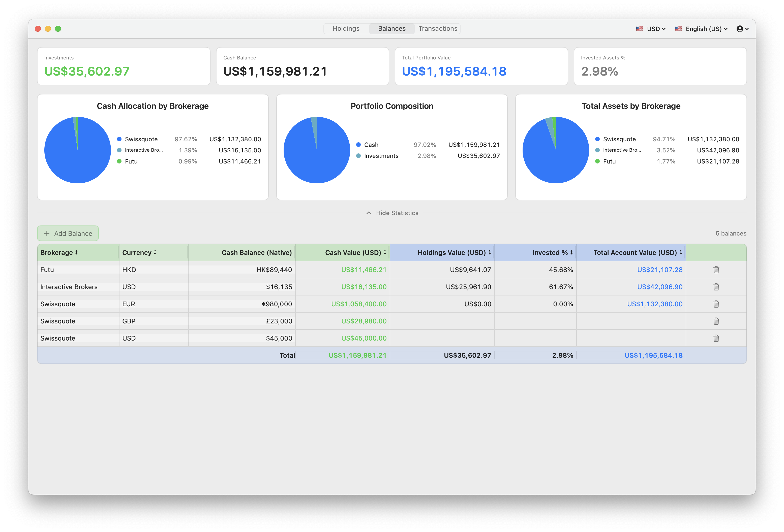784x532 pixels.
Task: Delete the Swissquote EUR balance row
Action: point(716,304)
